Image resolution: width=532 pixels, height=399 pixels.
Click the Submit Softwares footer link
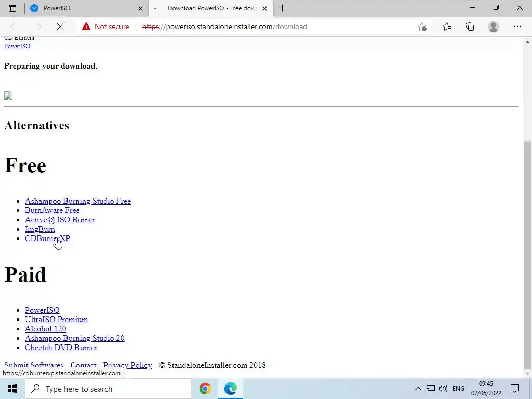coord(34,365)
